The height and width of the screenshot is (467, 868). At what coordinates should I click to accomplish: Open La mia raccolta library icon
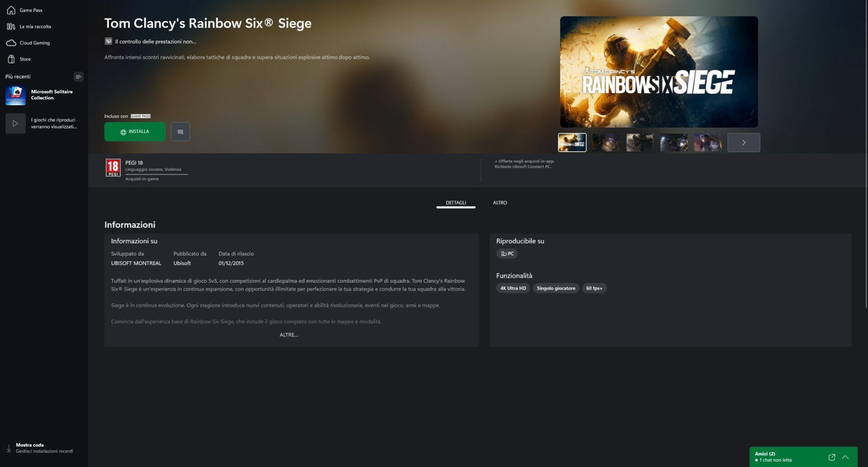click(x=11, y=26)
